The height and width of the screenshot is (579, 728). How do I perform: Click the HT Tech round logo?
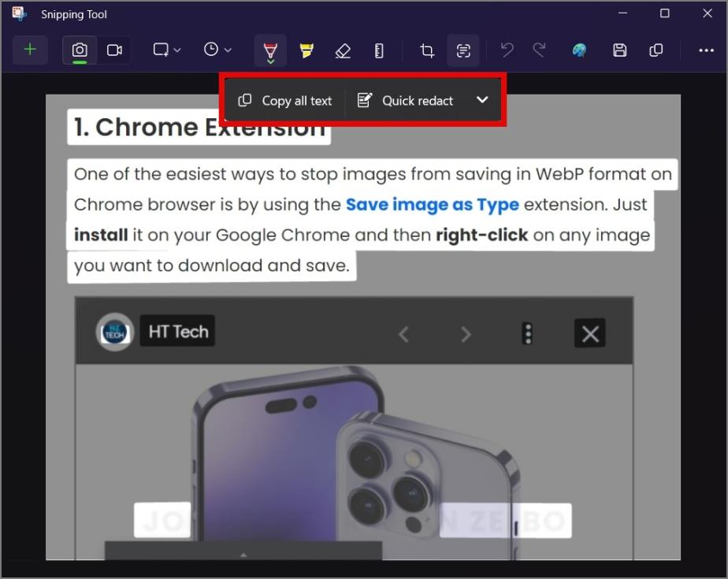point(115,332)
